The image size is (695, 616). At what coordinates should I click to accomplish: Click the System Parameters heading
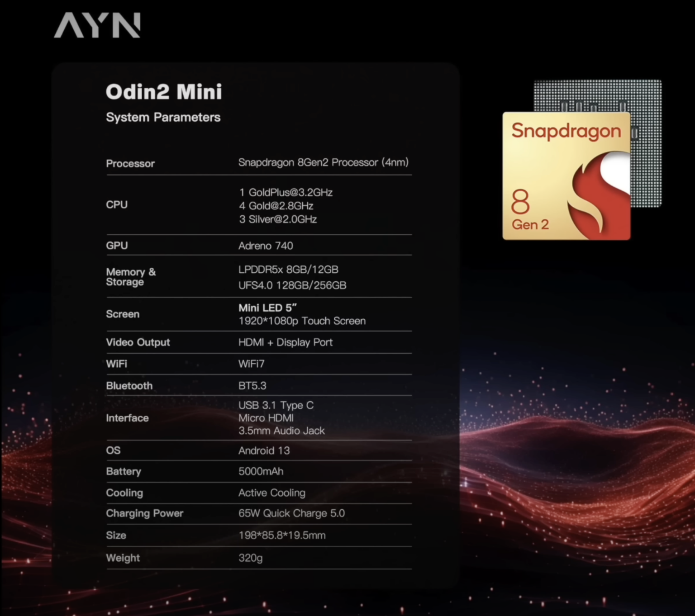pos(163,117)
